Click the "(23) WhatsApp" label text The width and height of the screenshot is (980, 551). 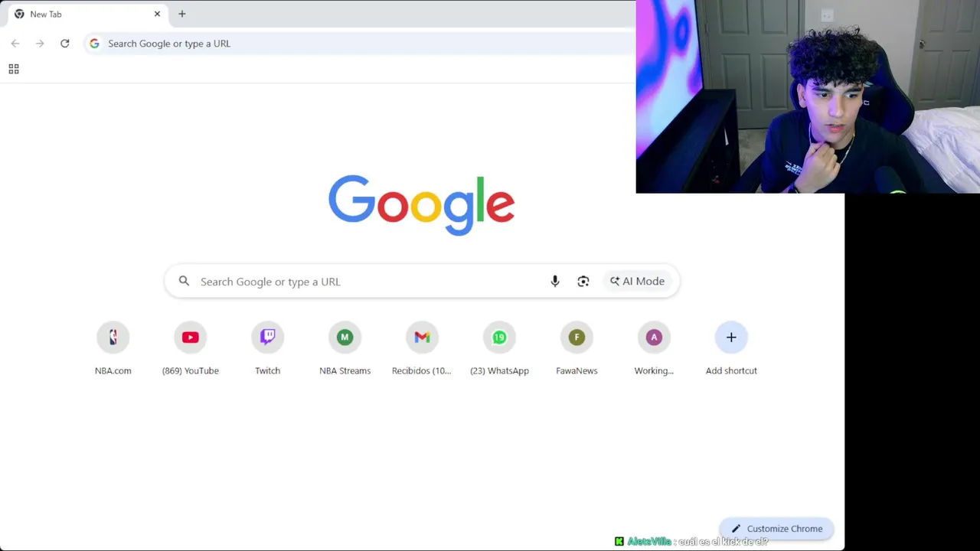[499, 371]
